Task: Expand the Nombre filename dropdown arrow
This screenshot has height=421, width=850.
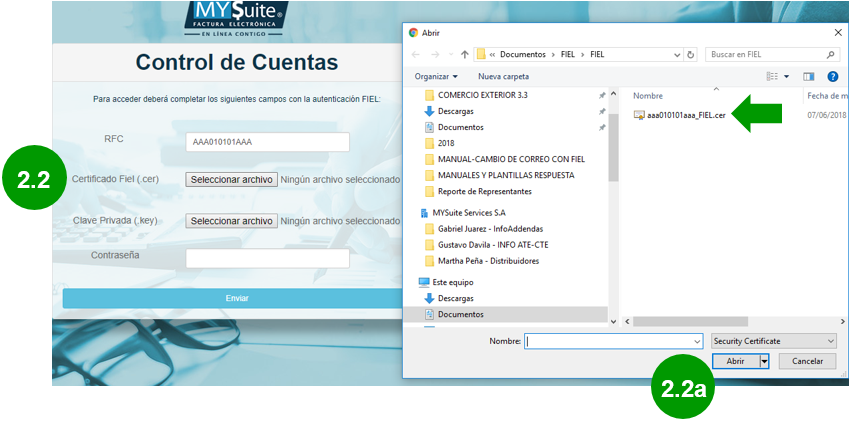Action: 698,341
